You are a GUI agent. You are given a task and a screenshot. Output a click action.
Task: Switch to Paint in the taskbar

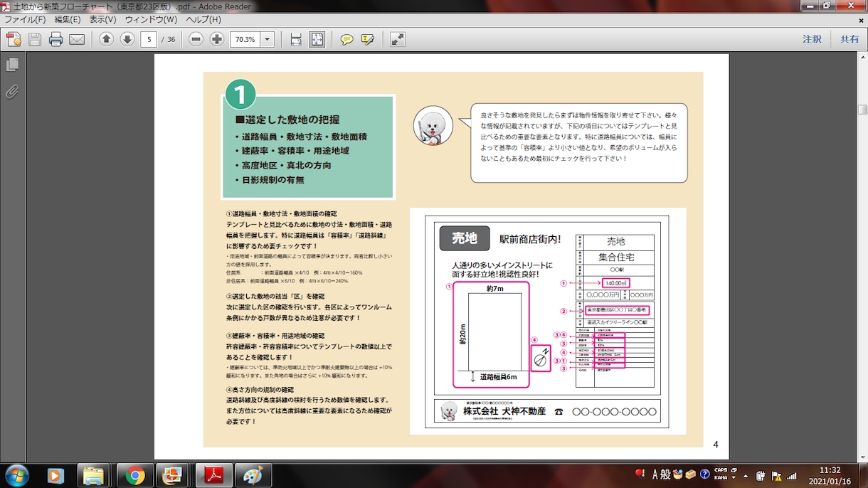click(253, 475)
